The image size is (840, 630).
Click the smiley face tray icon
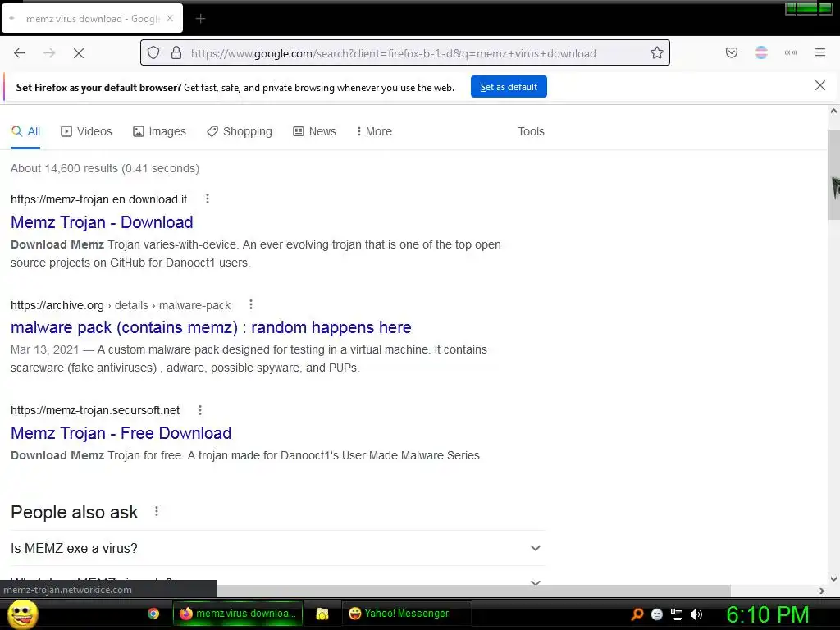[657, 614]
